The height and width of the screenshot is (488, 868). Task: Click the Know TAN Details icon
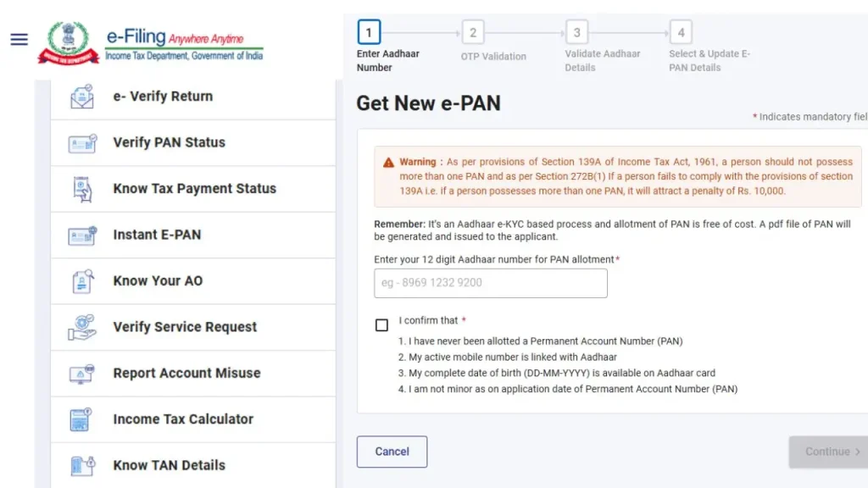point(81,464)
